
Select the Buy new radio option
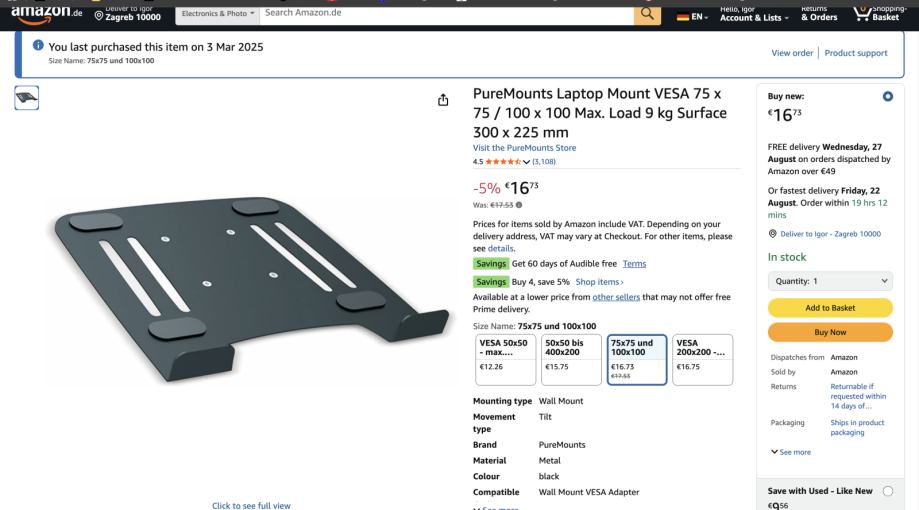point(887,97)
